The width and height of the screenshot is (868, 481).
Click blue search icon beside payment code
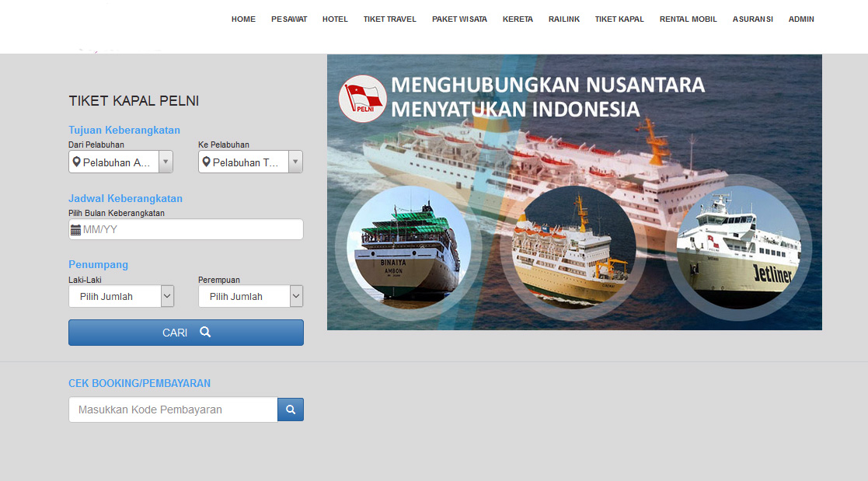tap(291, 410)
